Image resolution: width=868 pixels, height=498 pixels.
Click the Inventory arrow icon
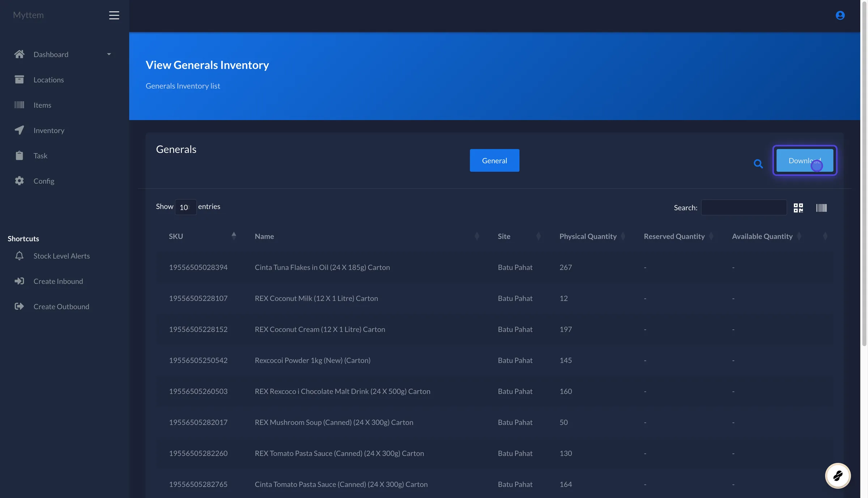[x=19, y=130]
